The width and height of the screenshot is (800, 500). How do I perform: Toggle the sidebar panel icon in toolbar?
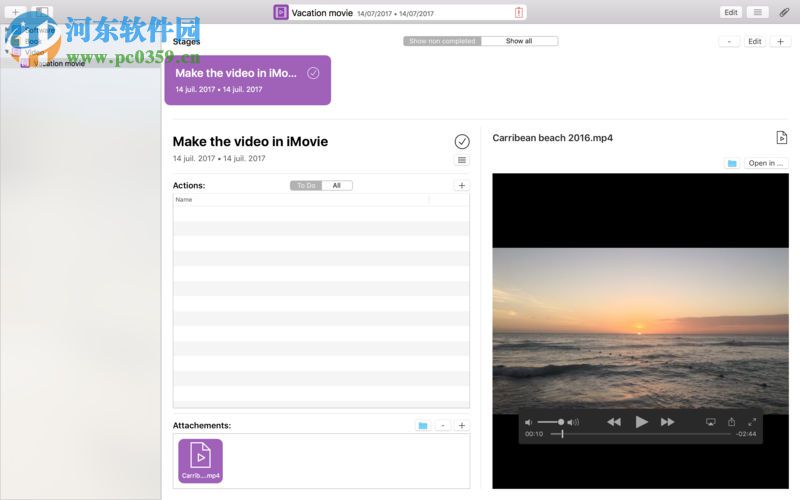[42, 12]
